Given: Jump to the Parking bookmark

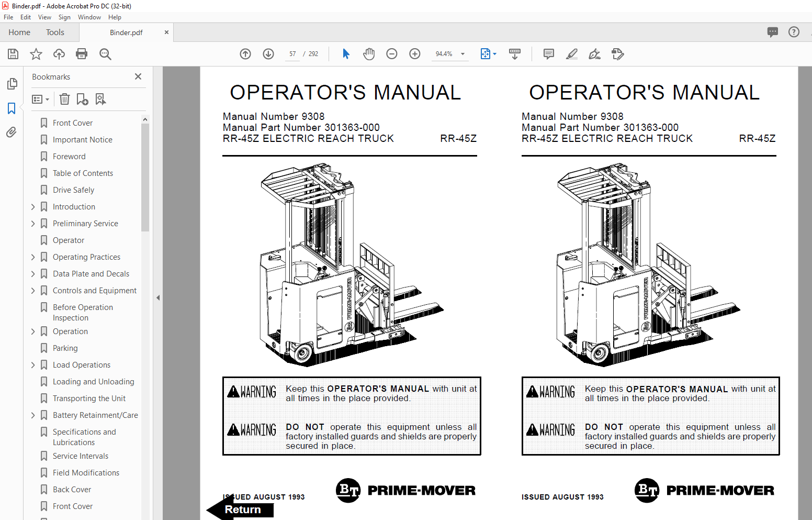Looking at the screenshot, I should click(x=65, y=348).
